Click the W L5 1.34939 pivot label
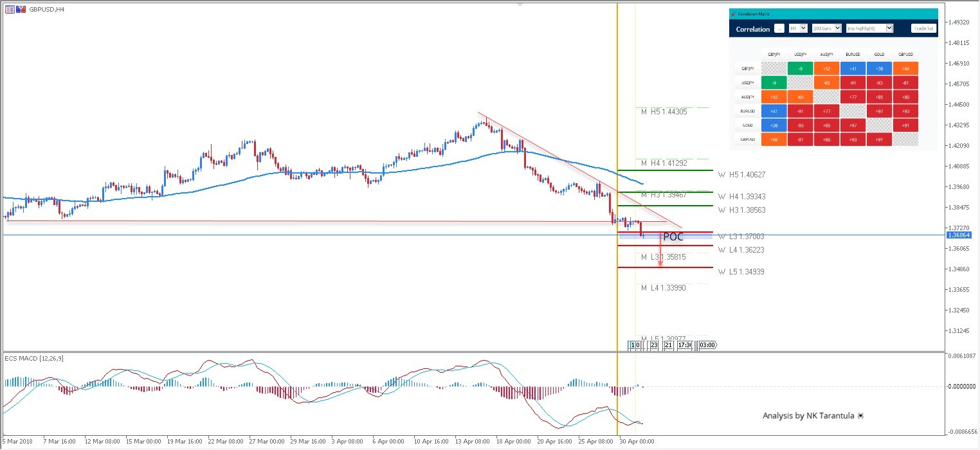The image size is (980, 450). pos(741,272)
